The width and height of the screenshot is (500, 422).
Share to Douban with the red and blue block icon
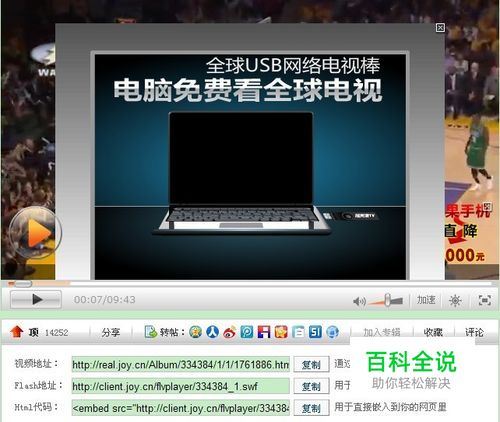pyautogui.click(x=264, y=332)
